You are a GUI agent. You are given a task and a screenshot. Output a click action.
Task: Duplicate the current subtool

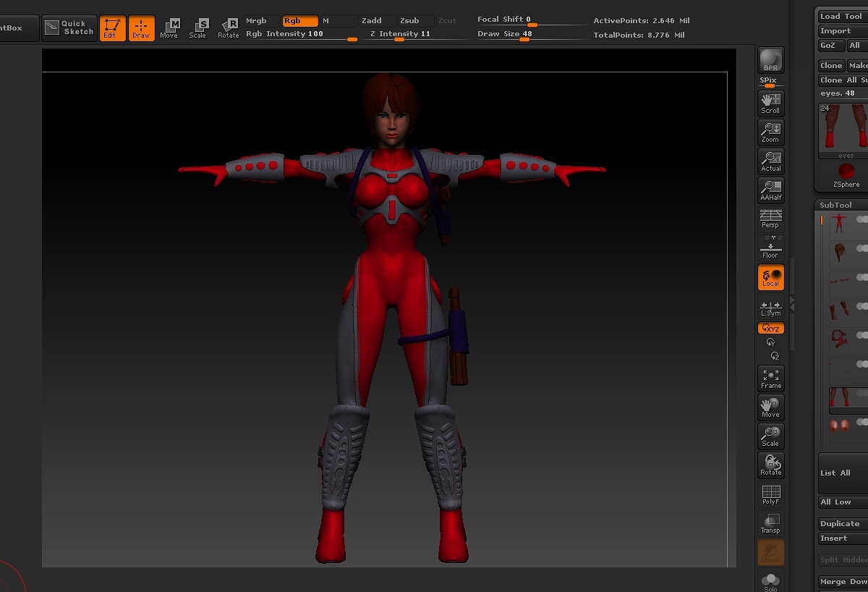[x=843, y=523]
